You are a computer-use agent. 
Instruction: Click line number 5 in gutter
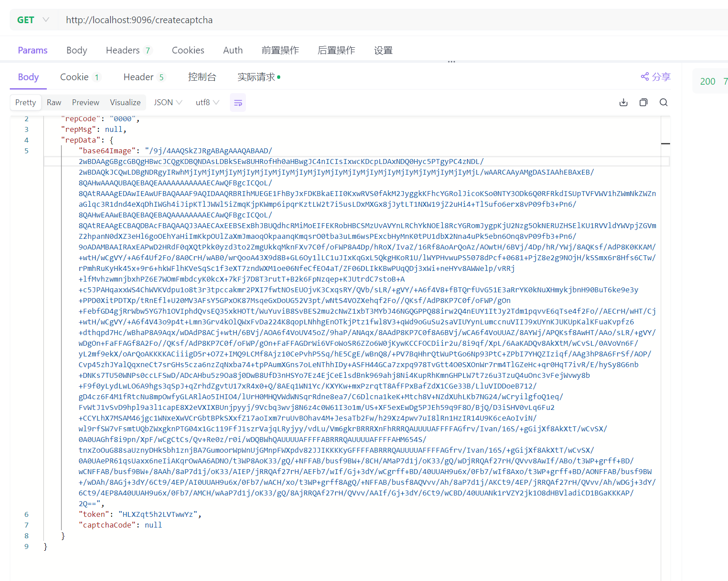[26, 151]
